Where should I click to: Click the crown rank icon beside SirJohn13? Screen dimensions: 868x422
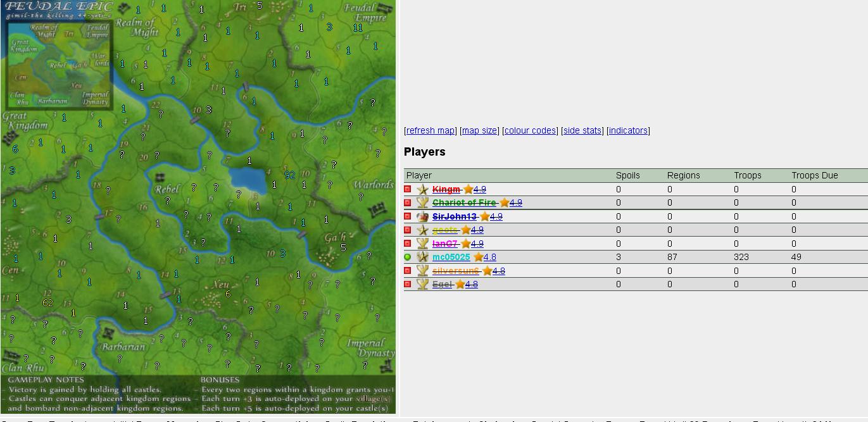pyautogui.click(x=422, y=216)
